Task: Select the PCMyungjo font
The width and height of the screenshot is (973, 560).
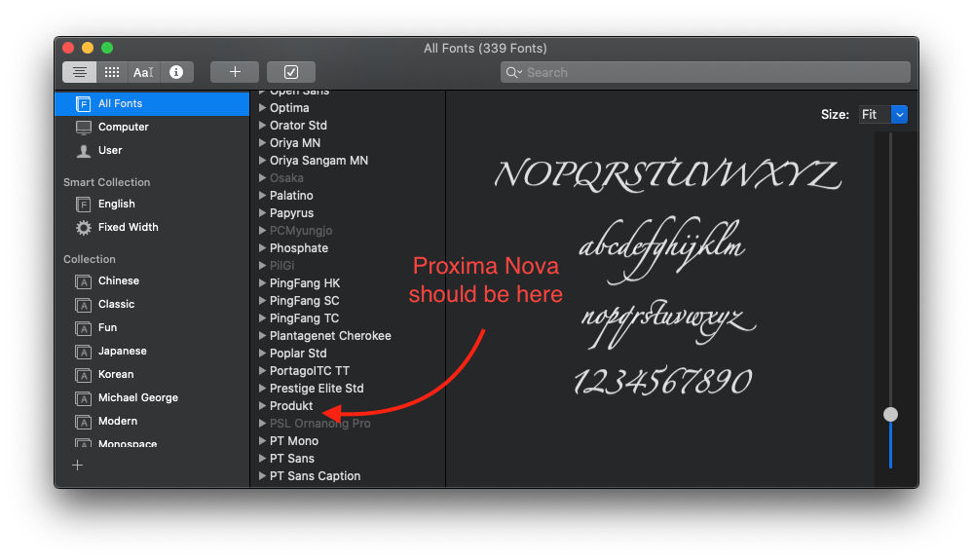Action: tap(301, 231)
